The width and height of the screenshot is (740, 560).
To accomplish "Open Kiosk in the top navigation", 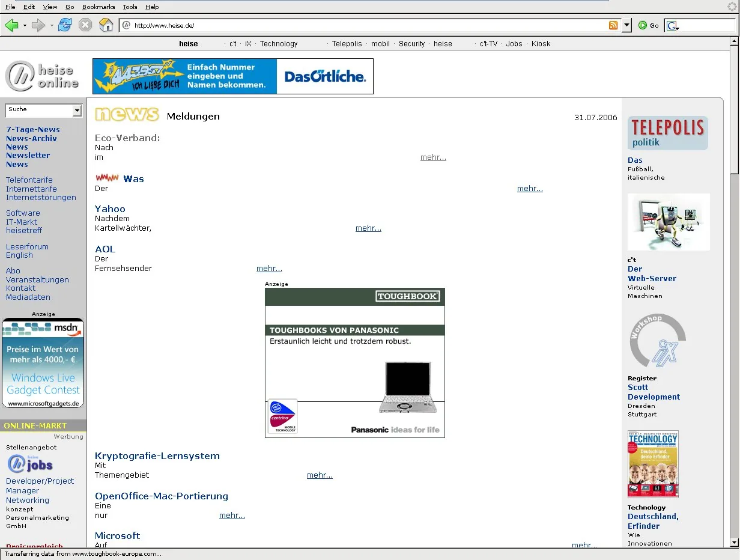I will pyautogui.click(x=541, y=44).
